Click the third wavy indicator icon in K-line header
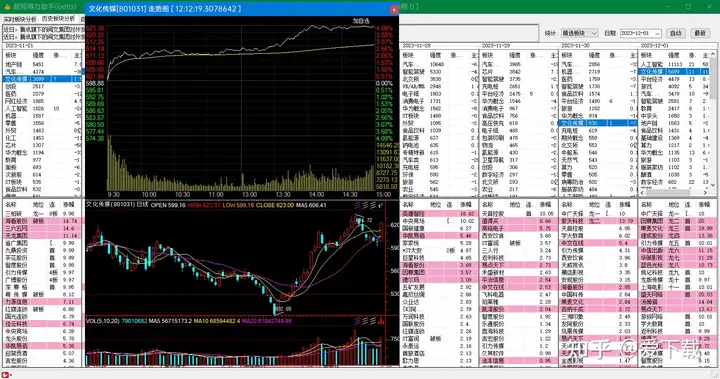The width and height of the screenshot is (720, 379). coord(372,205)
